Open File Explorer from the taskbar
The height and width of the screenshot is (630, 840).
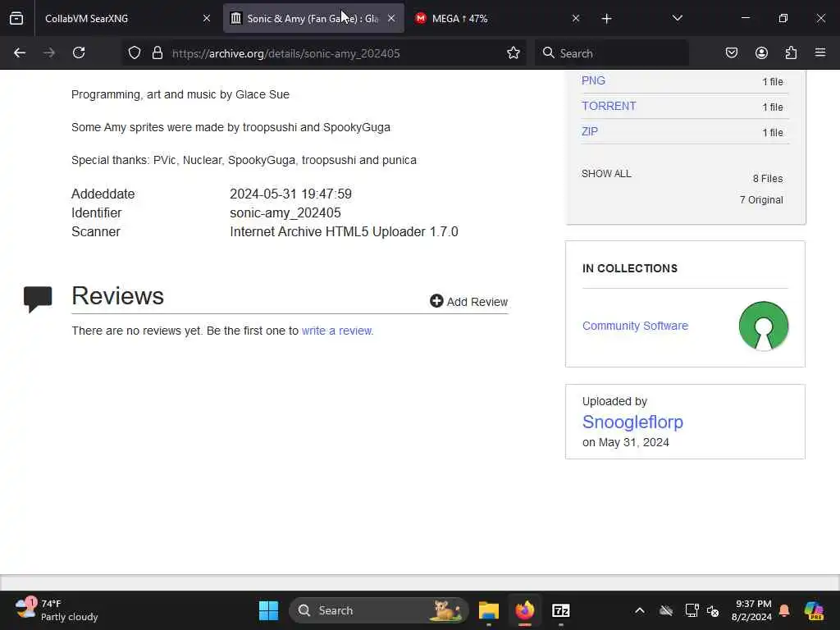coord(489,610)
